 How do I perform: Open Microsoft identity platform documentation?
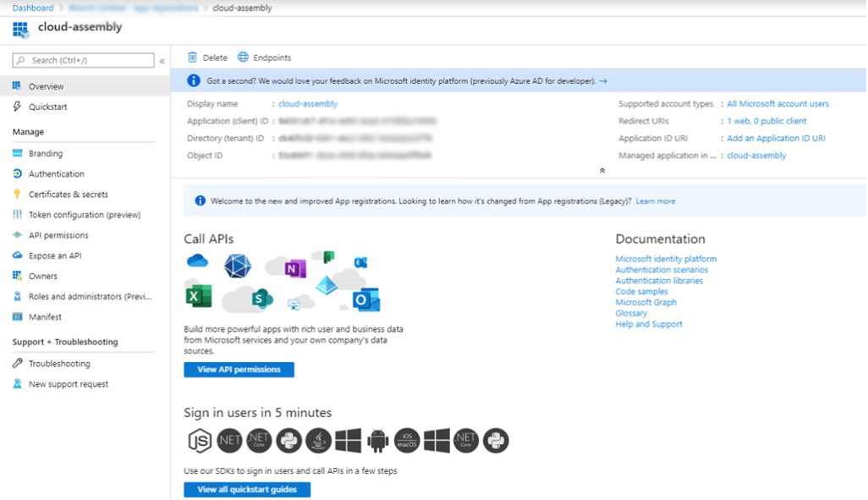[x=666, y=259]
